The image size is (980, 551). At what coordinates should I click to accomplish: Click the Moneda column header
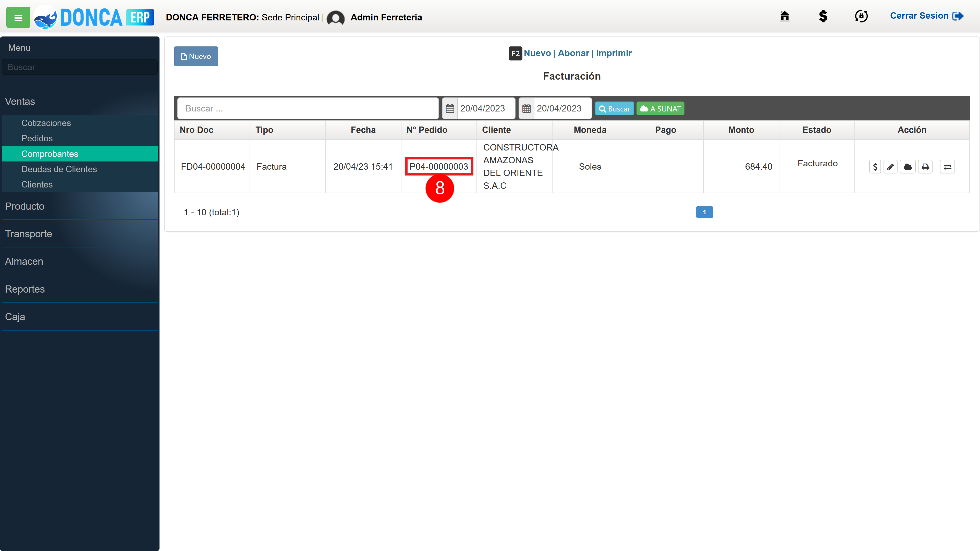click(590, 130)
